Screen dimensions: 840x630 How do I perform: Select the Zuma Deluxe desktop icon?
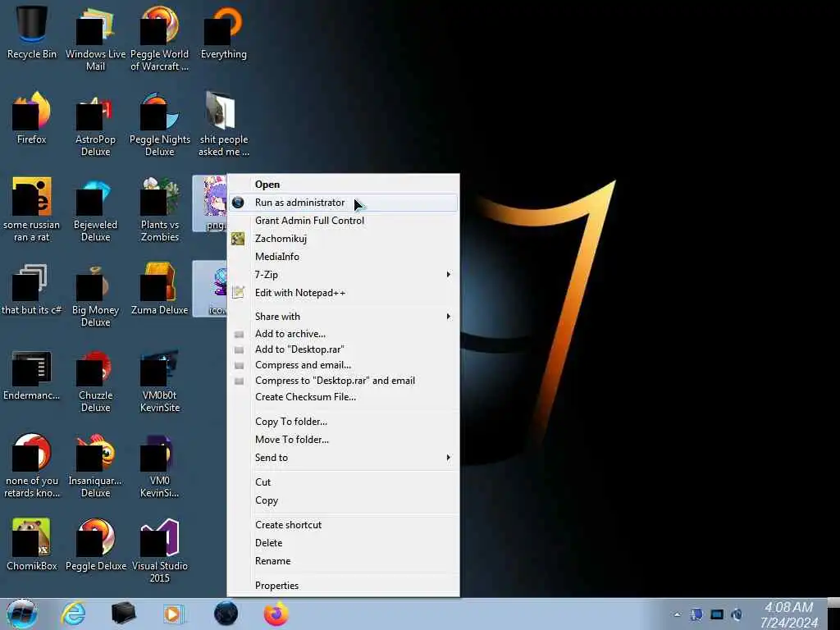click(x=160, y=290)
